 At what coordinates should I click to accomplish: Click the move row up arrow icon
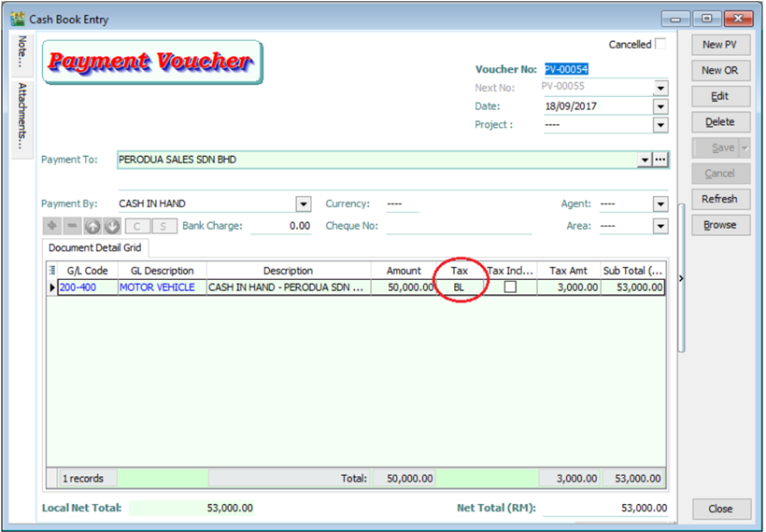(x=92, y=226)
